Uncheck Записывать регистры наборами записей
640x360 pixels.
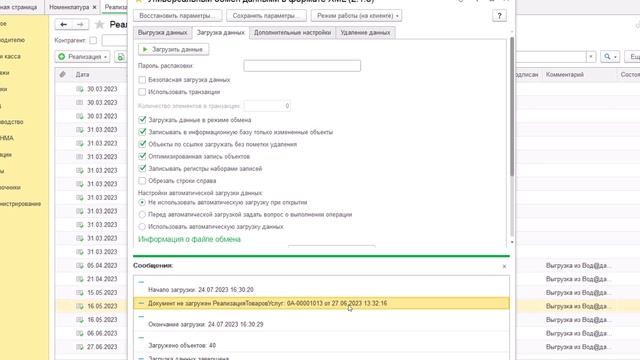[x=142, y=169]
